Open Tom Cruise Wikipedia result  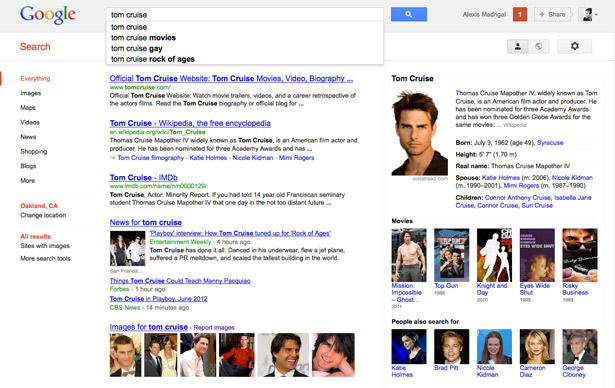(x=190, y=123)
